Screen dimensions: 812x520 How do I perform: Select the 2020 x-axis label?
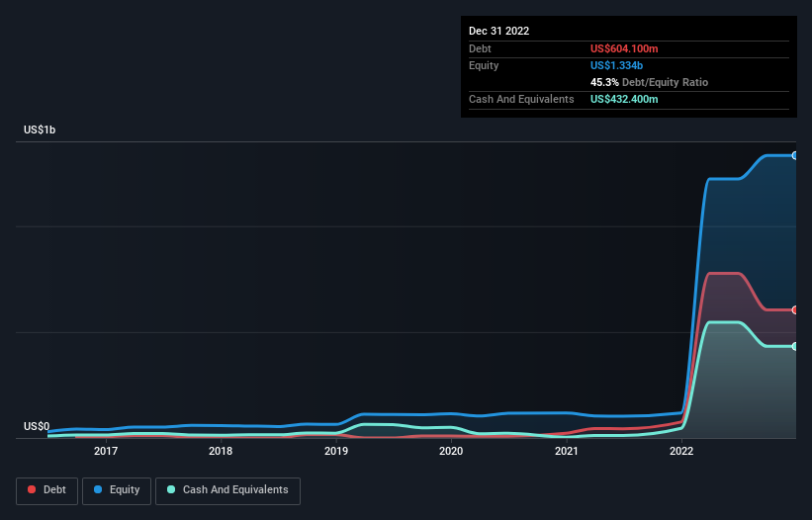click(451, 451)
